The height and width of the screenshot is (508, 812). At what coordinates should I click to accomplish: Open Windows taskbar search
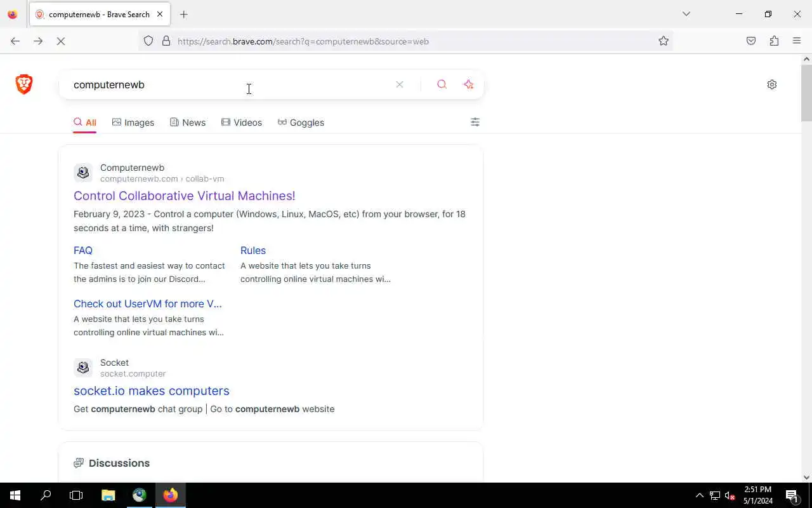pos(46,495)
